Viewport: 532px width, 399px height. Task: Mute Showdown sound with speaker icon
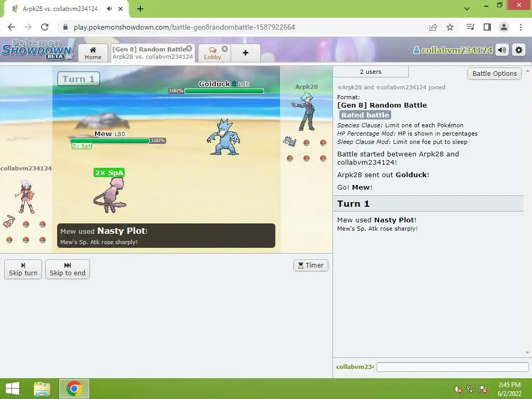[502, 50]
